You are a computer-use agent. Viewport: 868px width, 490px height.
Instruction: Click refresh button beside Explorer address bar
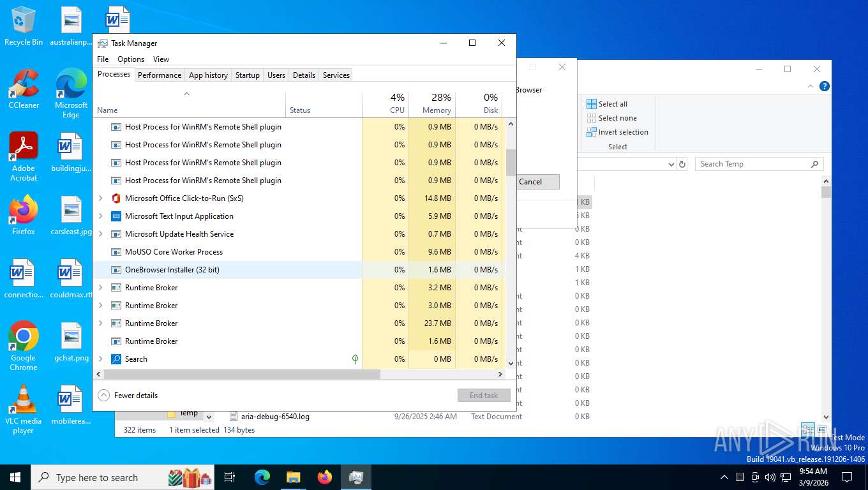click(x=682, y=164)
